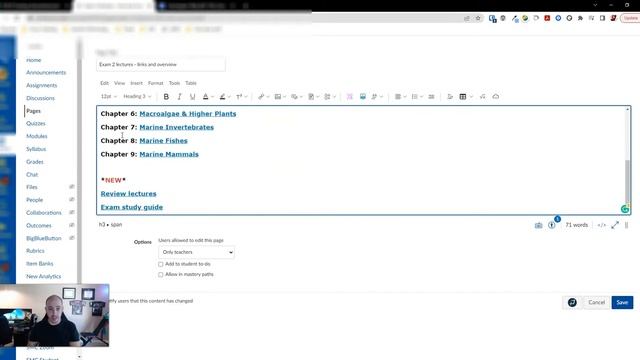Click the insert table toolbar icon
640x360 pixels.
463,97
